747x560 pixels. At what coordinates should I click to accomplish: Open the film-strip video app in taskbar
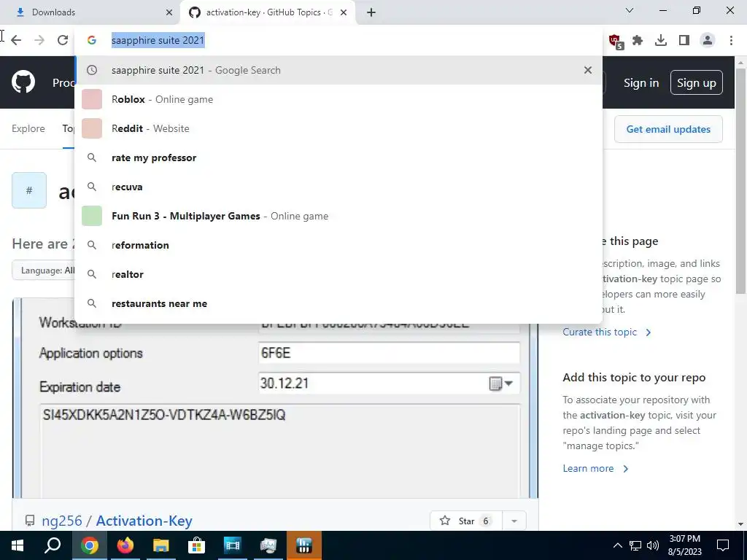coord(232,545)
